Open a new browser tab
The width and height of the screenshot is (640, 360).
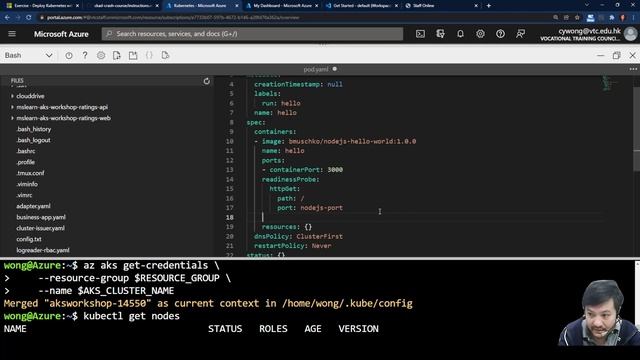click(489, 6)
